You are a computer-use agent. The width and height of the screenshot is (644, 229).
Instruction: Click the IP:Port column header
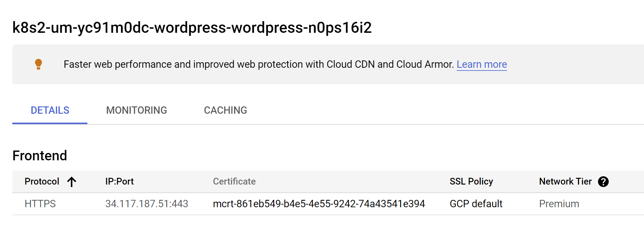[119, 181]
